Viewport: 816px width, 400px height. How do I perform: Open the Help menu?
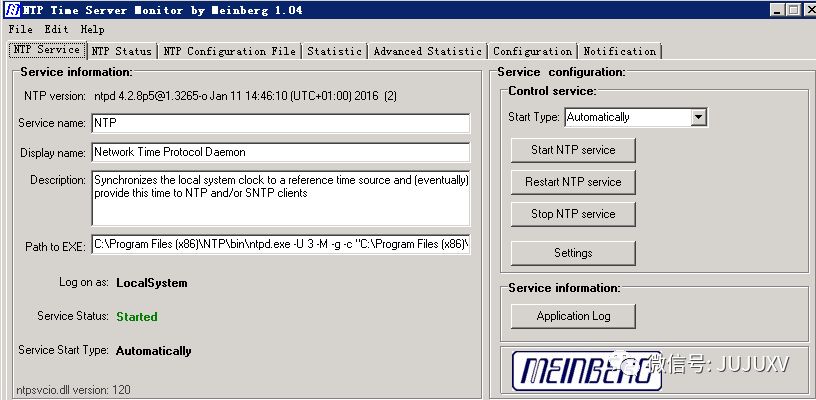pyautogui.click(x=92, y=30)
